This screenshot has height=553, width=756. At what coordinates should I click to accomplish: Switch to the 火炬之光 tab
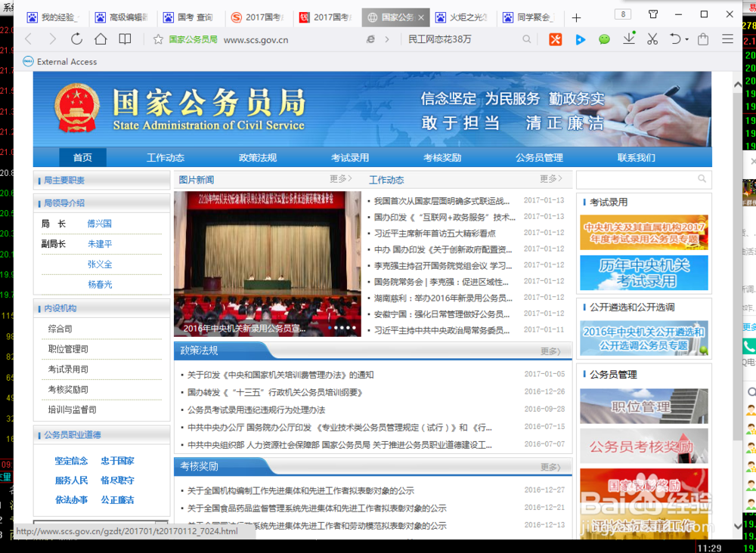461,18
